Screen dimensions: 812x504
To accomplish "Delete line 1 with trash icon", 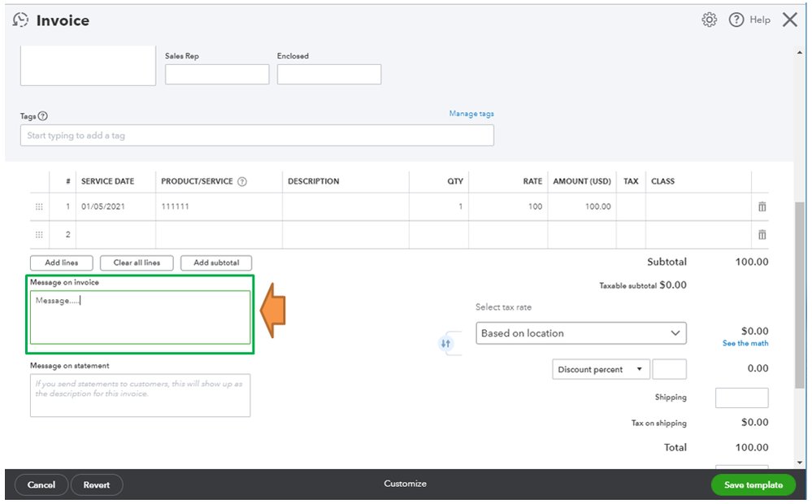I will tap(762, 206).
